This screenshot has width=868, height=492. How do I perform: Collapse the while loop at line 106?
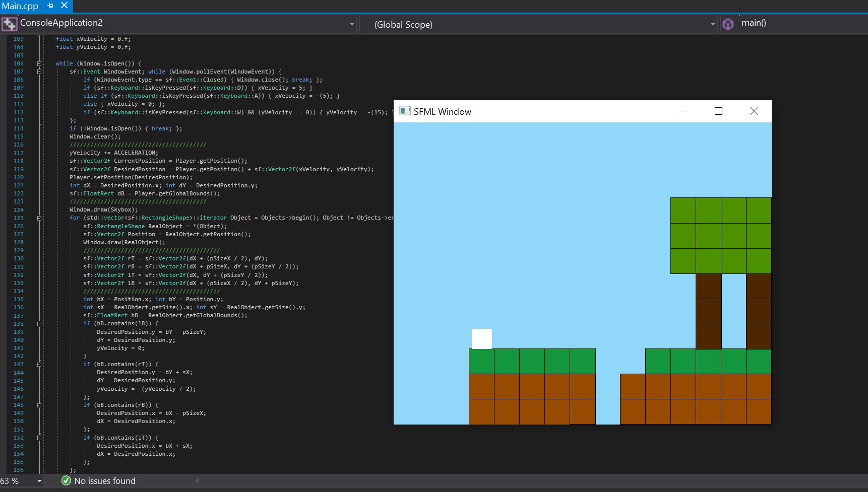(39, 63)
